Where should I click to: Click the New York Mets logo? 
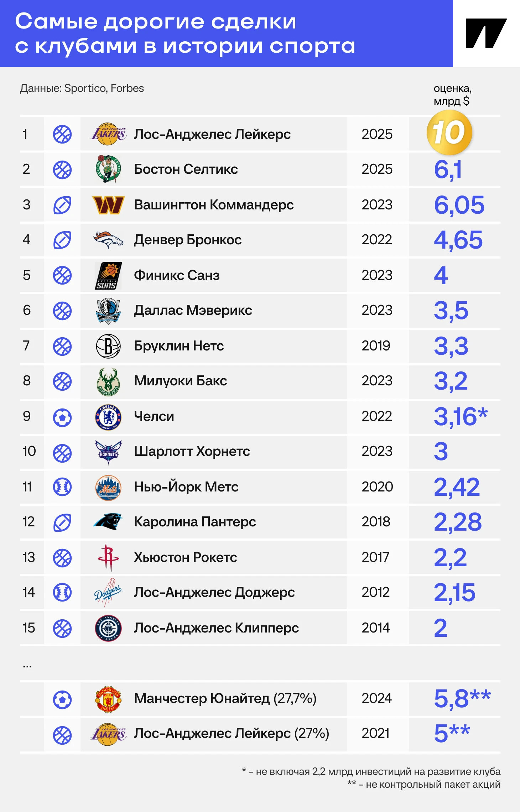click(108, 487)
